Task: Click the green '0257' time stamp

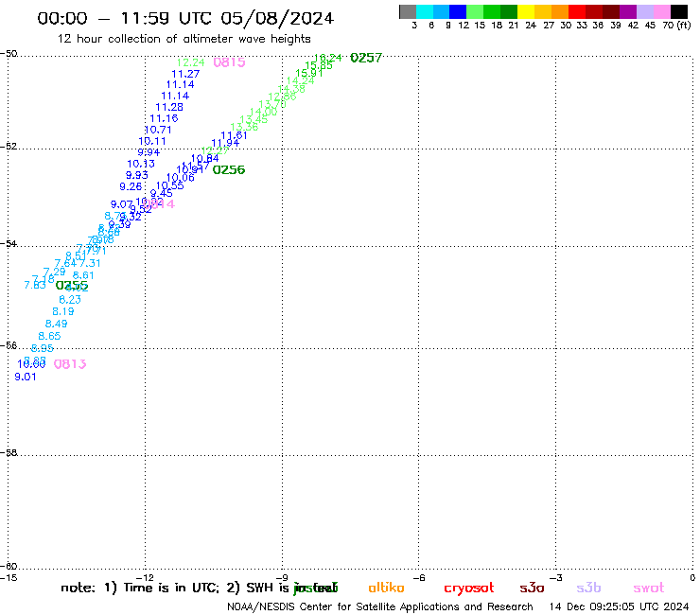Action: tap(366, 58)
